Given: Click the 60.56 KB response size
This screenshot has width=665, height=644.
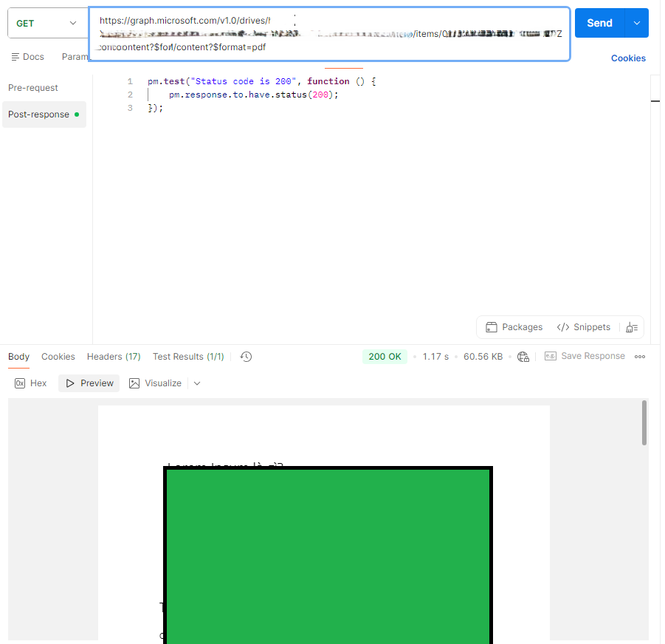Looking at the screenshot, I should tap(483, 357).
